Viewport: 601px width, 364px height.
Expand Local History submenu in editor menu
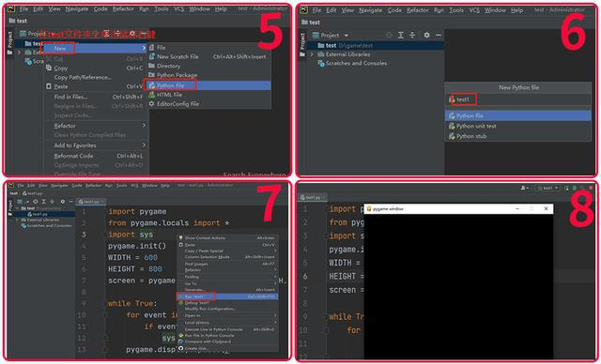(x=227, y=323)
